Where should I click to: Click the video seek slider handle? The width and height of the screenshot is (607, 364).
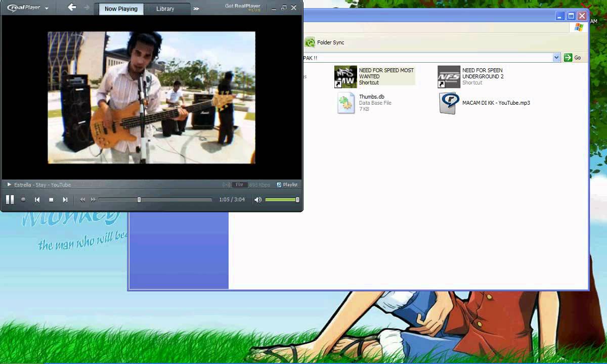pos(139,200)
